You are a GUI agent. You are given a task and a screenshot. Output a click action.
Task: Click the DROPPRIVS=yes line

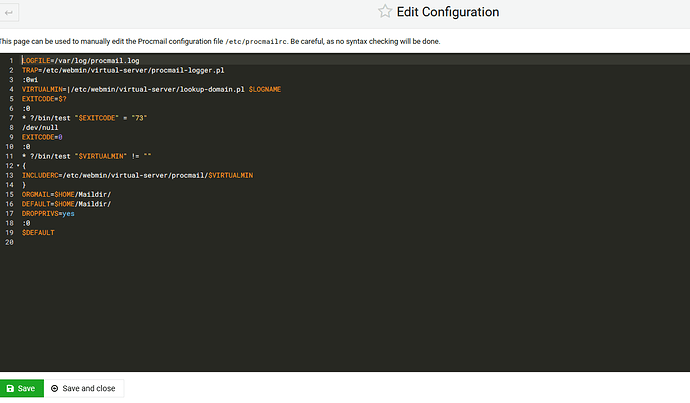48,214
